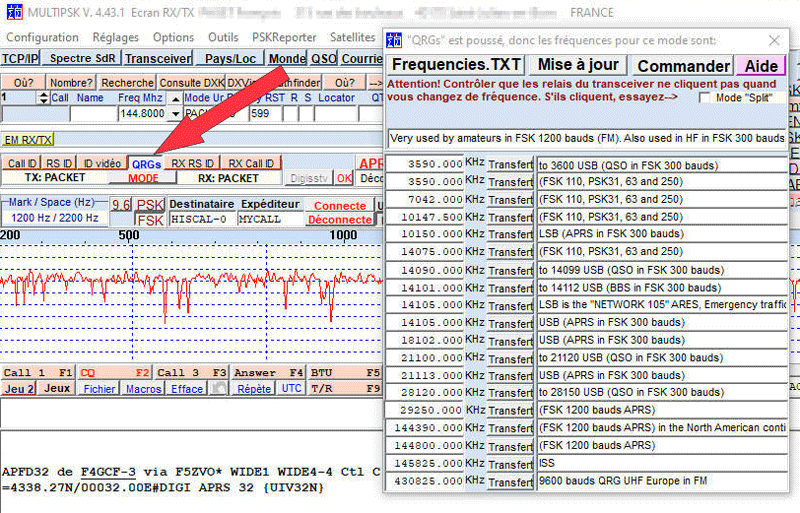The image size is (800, 513).
Task: Click the Consulte DXK button
Action: [x=191, y=83]
